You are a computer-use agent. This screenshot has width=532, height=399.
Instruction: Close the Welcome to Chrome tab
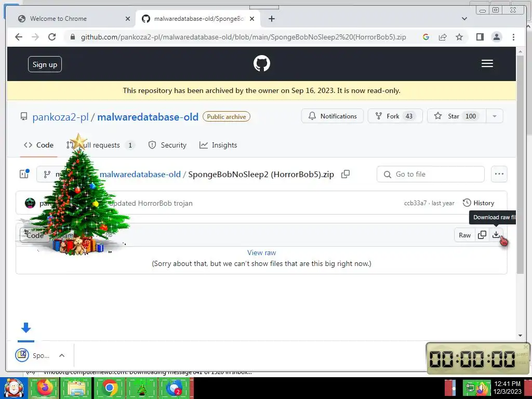(128, 19)
